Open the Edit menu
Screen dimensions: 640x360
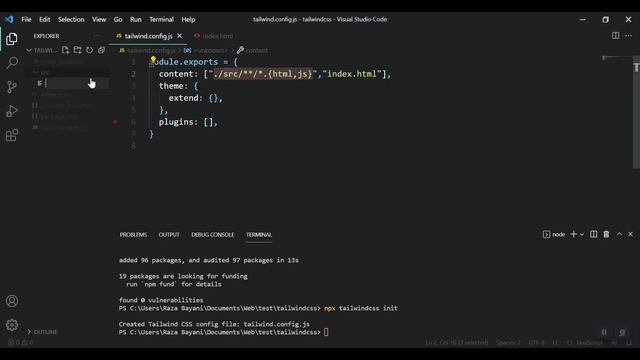click(44, 19)
